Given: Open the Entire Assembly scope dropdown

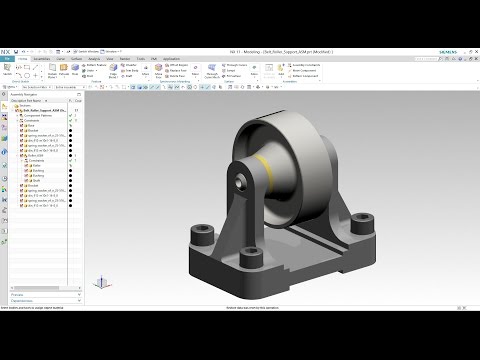Looking at the screenshot, I should [x=70, y=87].
